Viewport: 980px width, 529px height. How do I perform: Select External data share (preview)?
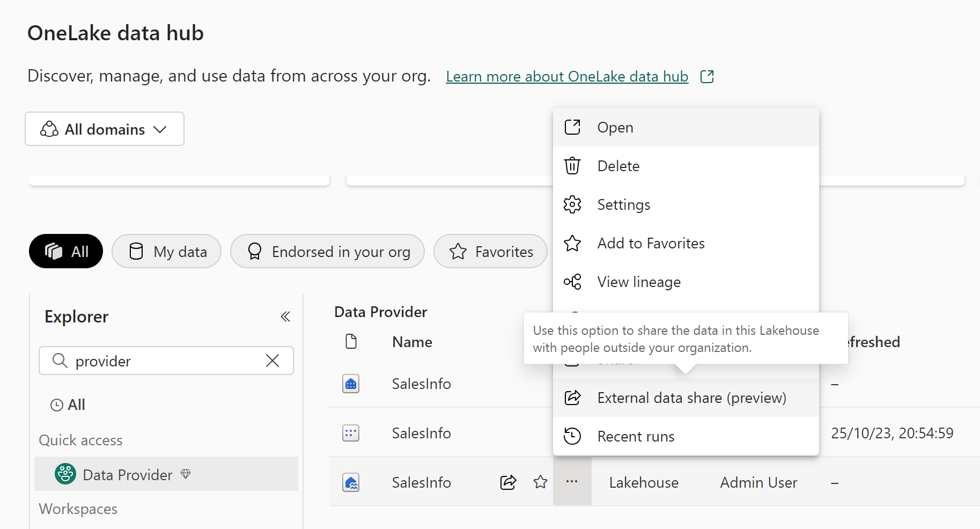tap(686, 398)
